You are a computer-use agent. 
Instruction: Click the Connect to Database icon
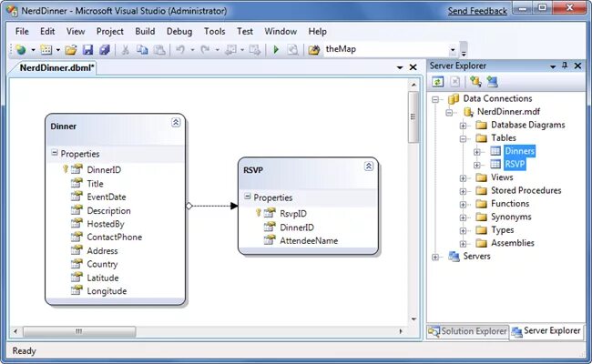475,82
